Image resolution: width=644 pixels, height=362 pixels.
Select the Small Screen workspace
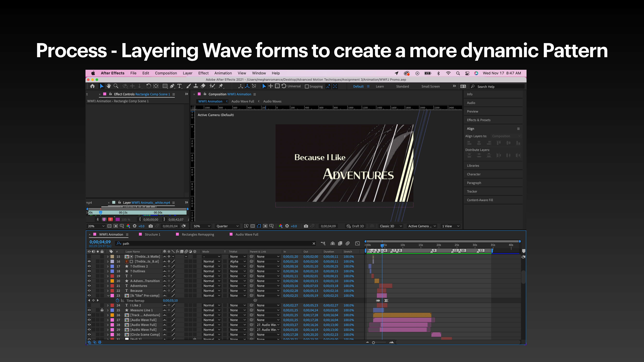coord(430,86)
